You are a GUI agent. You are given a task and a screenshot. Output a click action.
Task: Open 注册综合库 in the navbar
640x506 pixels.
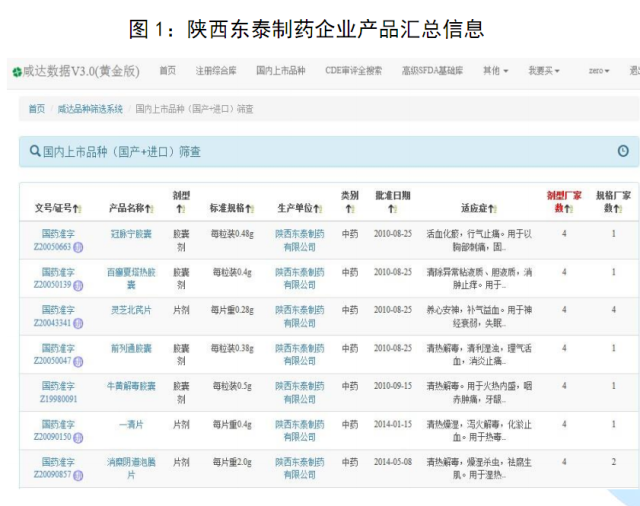(216, 71)
